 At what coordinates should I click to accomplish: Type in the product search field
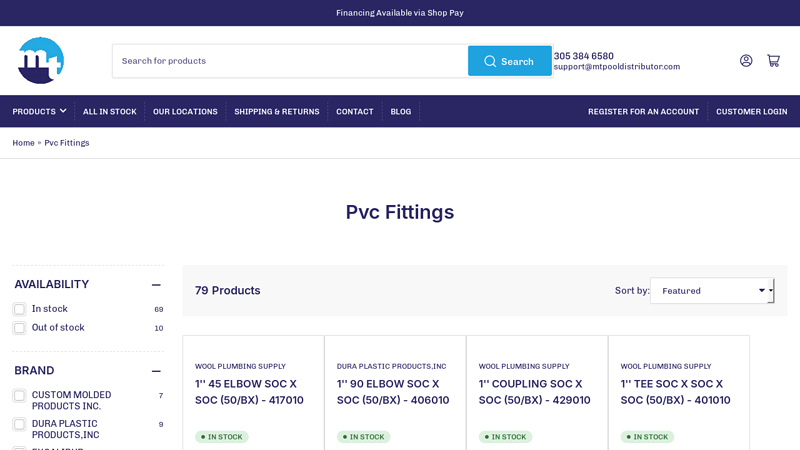point(290,61)
